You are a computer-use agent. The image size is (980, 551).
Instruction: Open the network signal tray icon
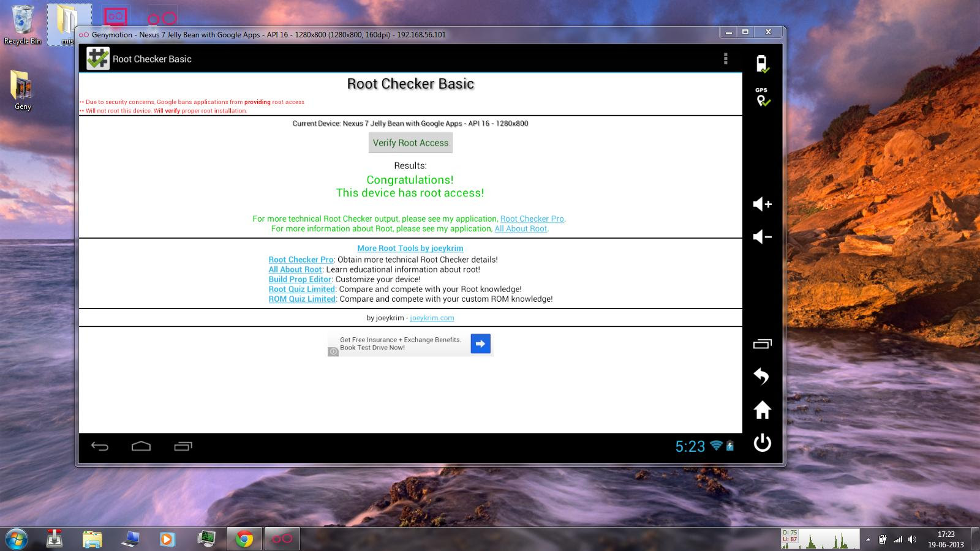[898, 539]
